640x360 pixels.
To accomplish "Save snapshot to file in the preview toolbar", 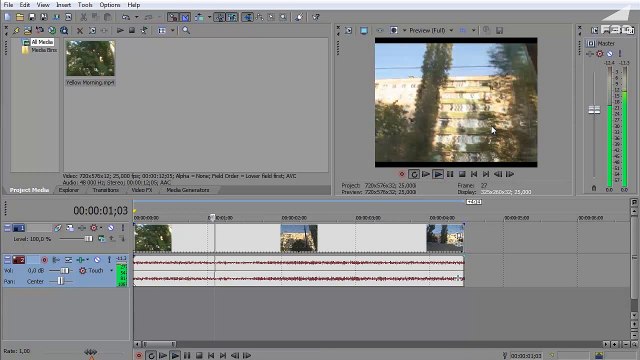I will coord(499,31).
